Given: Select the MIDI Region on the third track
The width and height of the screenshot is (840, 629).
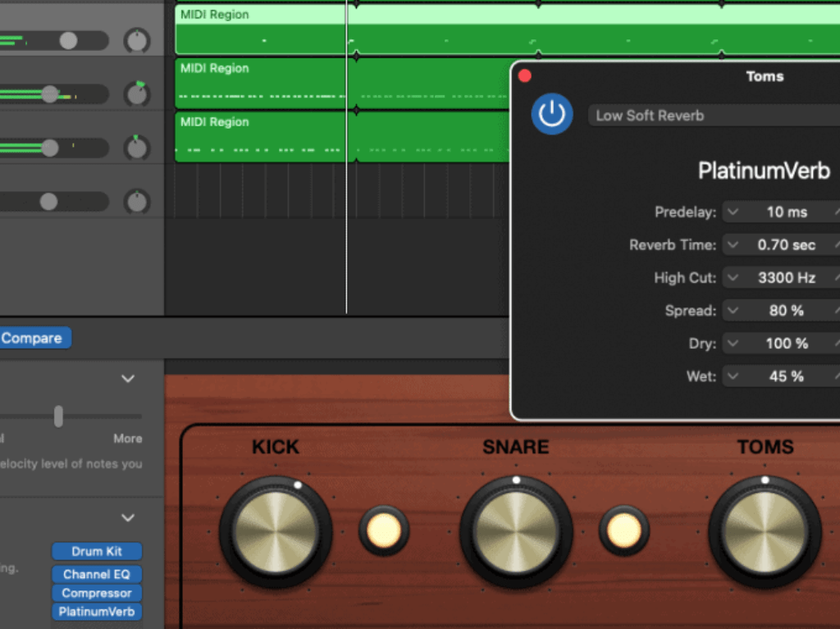Looking at the screenshot, I should (x=342, y=137).
